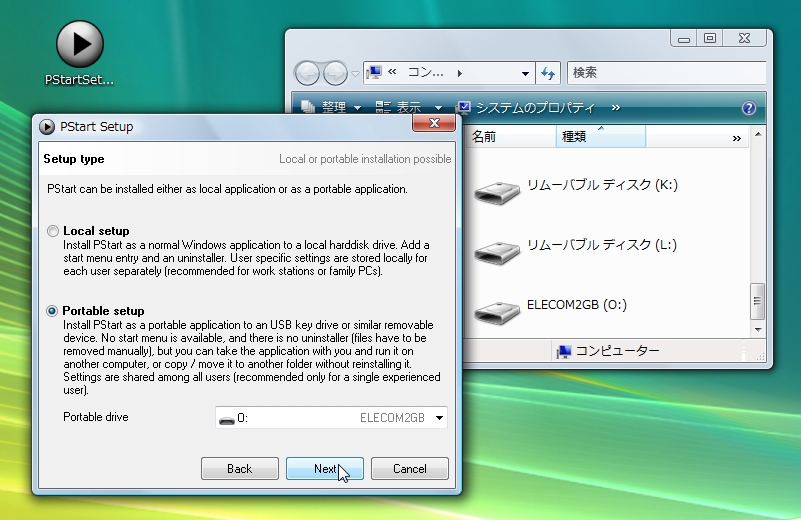801x520 pixels.
Task: Click リムーバブル ディスク (L:) label
Action: coord(602,245)
